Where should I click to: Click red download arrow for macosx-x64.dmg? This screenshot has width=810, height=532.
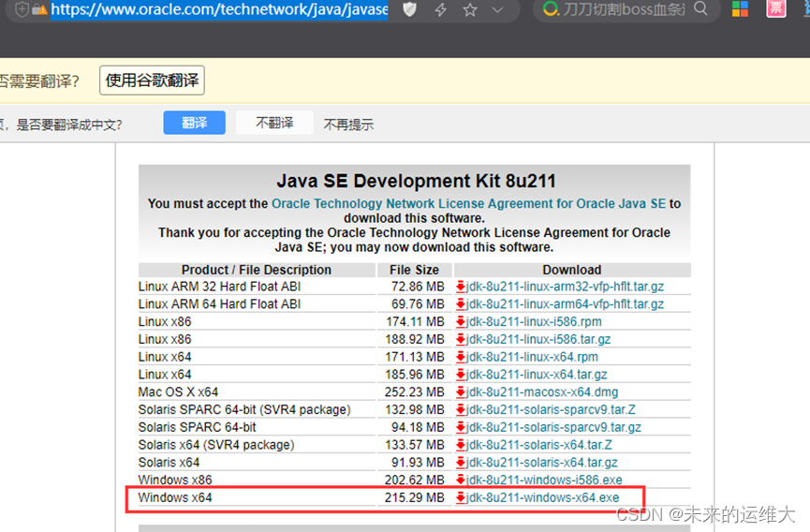(x=461, y=392)
